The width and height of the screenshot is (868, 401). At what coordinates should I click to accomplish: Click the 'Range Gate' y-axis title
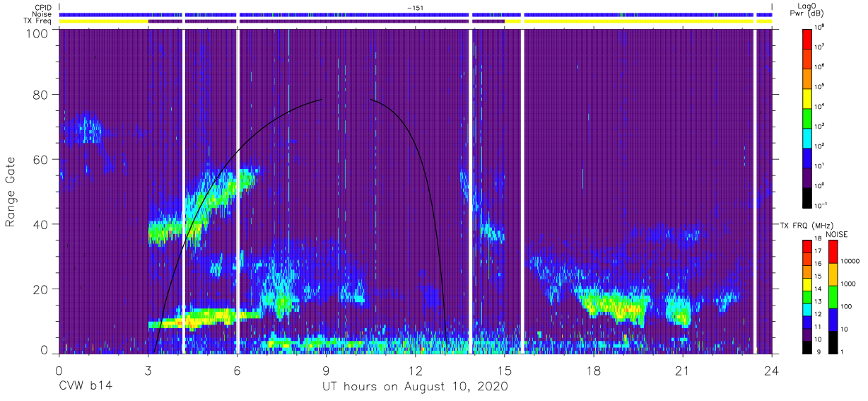(x=12, y=193)
